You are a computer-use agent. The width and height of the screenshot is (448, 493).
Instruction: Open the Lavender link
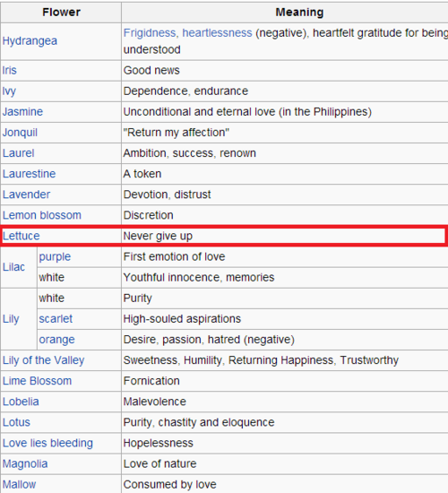[26, 195]
